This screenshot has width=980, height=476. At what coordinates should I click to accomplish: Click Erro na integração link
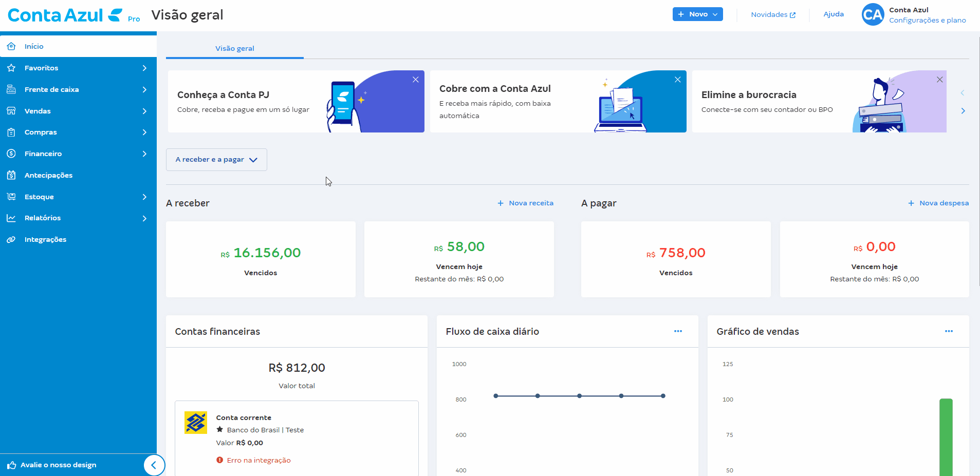click(x=259, y=460)
